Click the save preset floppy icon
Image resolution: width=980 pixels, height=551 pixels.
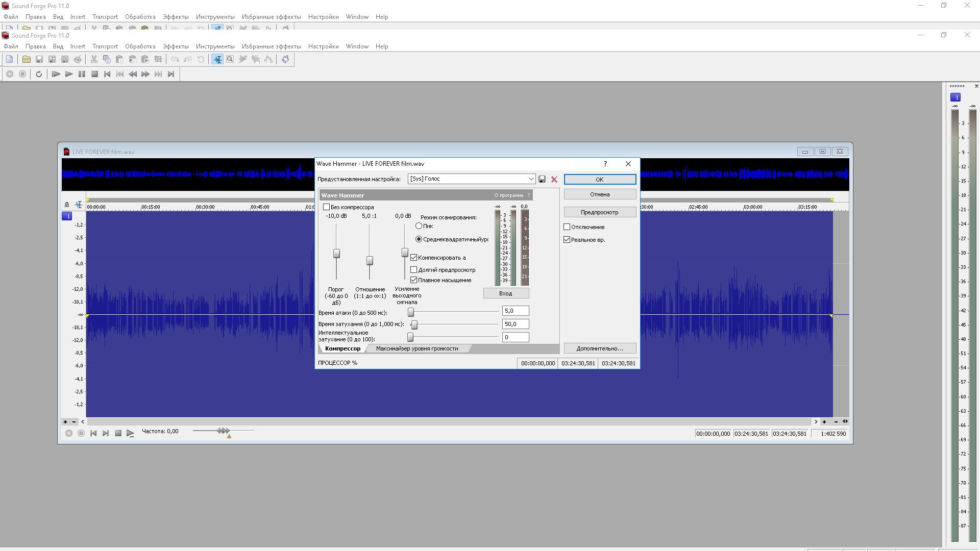(x=542, y=180)
